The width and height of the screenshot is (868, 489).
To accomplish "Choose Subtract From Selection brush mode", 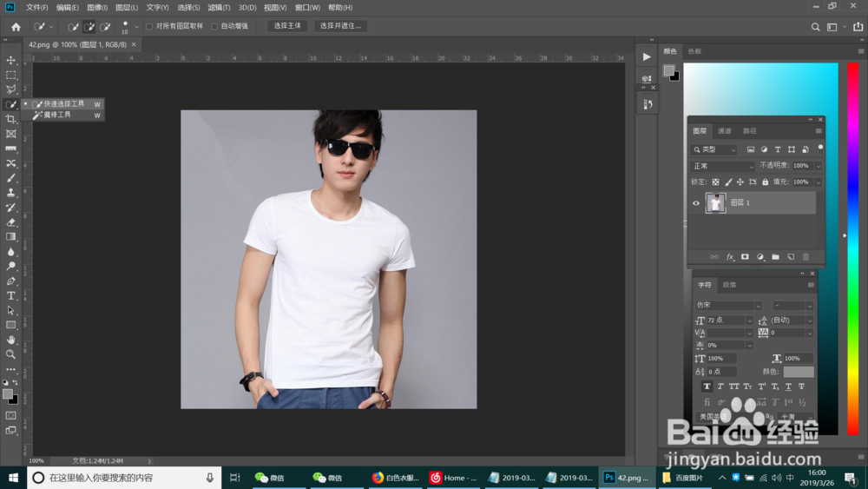I will click(x=105, y=27).
